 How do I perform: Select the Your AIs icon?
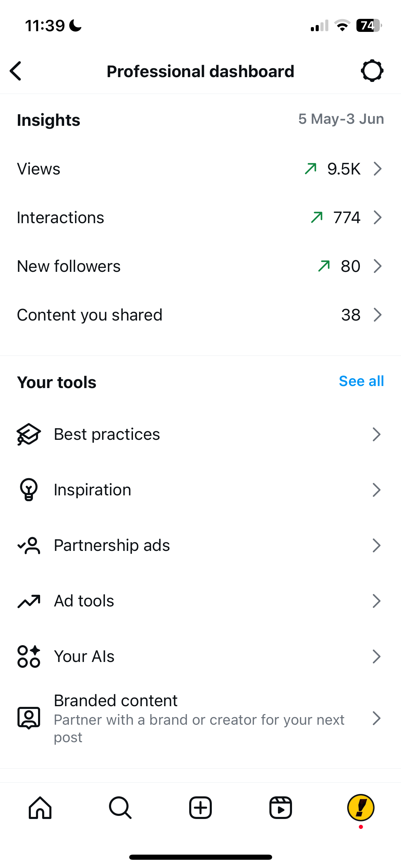pos(29,656)
